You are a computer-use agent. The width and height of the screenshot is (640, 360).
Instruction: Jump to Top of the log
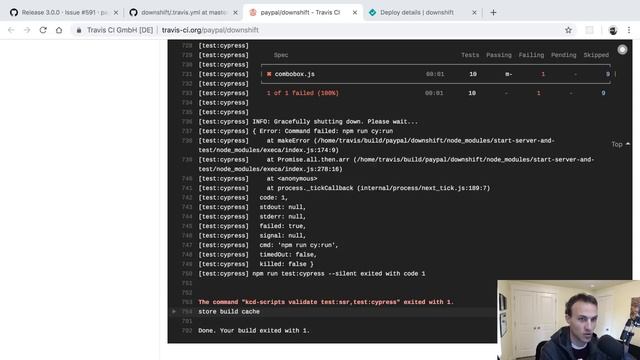tap(620, 144)
